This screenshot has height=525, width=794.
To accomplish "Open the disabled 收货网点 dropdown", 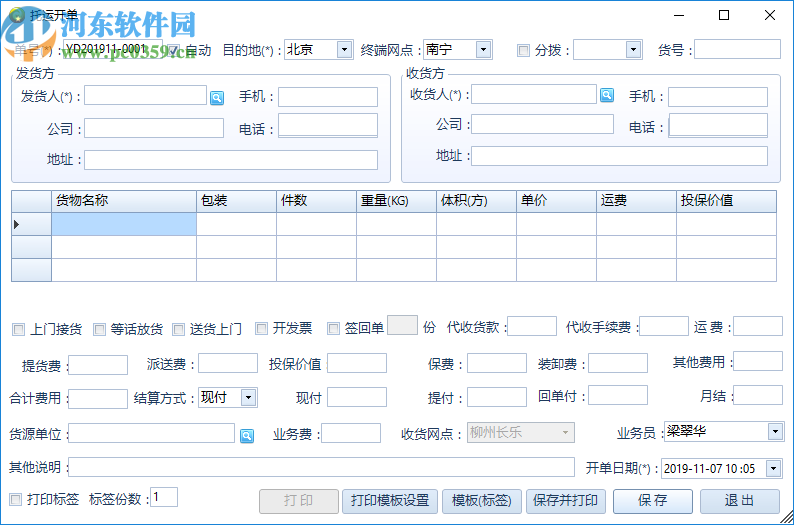I will pyautogui.click(x=565, y=433).
